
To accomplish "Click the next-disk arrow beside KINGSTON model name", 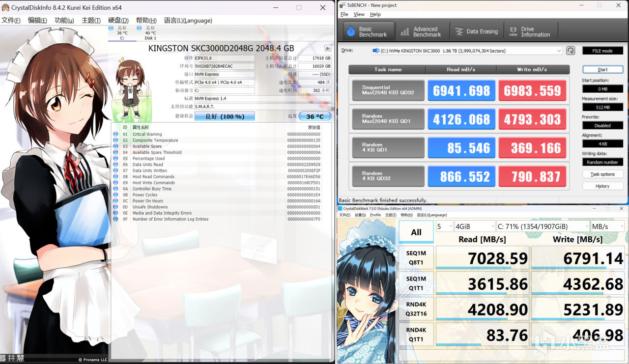I will click(328, 48).
